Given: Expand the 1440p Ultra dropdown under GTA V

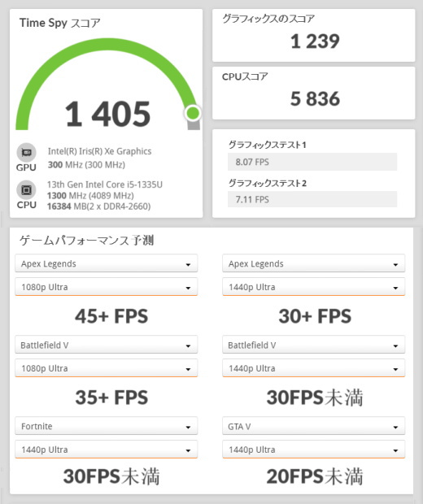Looking at the screenshot, I should [314, 450].
